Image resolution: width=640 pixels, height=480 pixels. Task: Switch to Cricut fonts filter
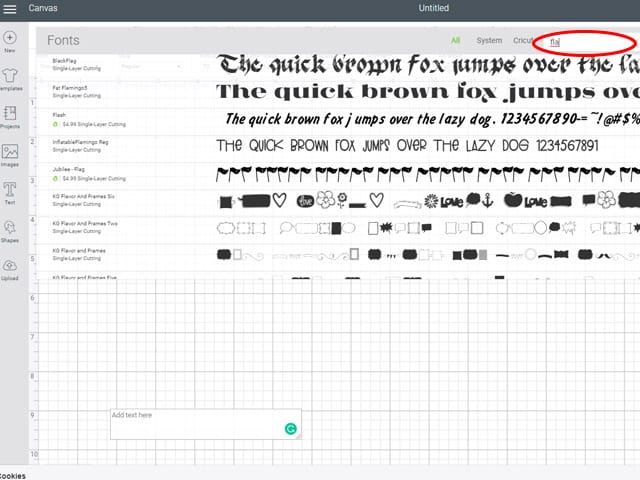coord(523,40)
